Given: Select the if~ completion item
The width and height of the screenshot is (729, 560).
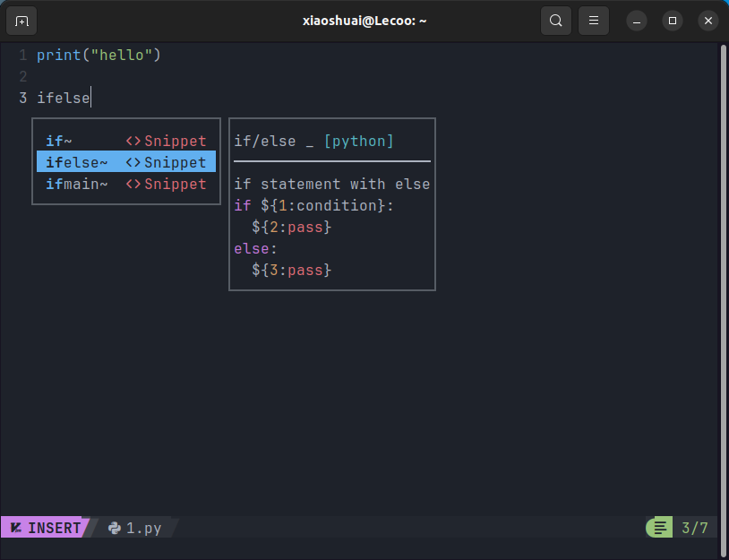Looking at the screenshot, I should tap(59, 141).
